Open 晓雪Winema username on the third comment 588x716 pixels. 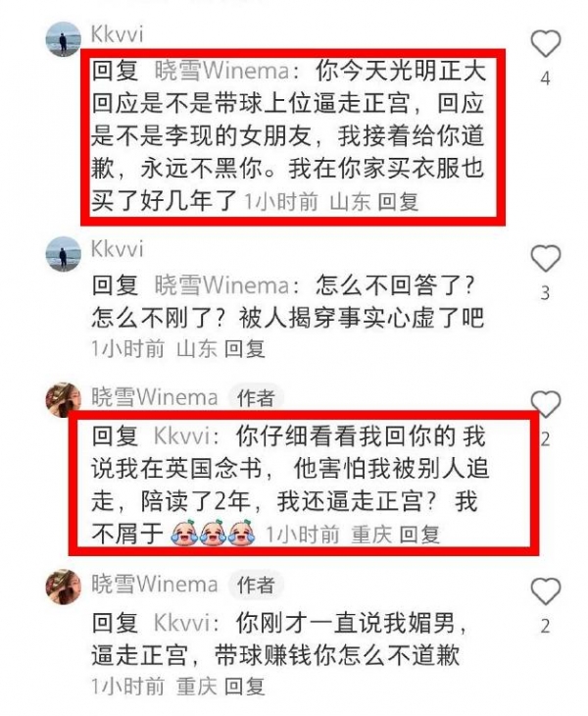[154, 396]
